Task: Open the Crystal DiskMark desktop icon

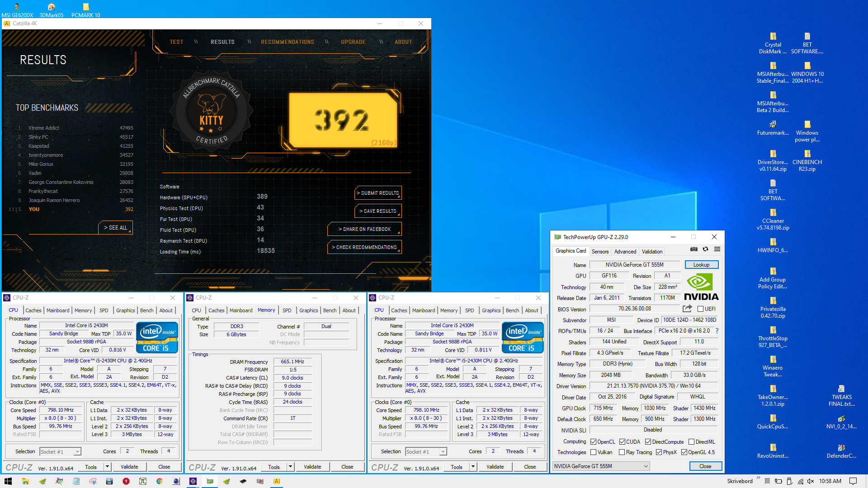Action: [773, 43]
